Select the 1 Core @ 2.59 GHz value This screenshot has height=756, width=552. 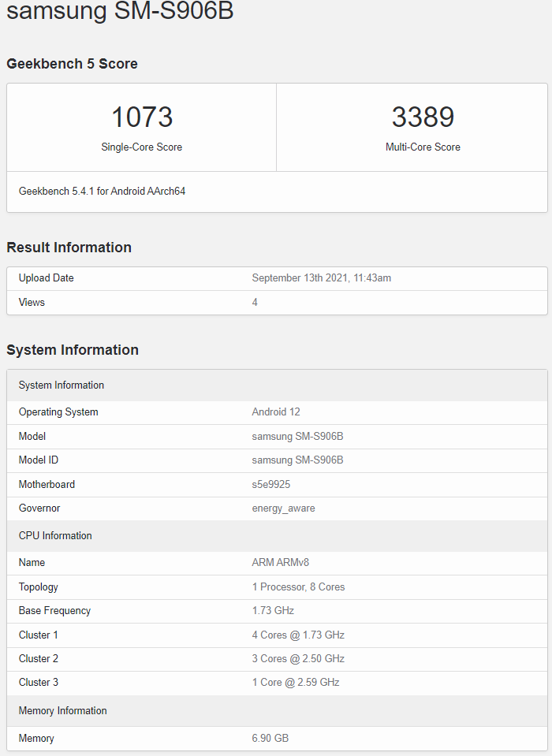pos(296,682)
